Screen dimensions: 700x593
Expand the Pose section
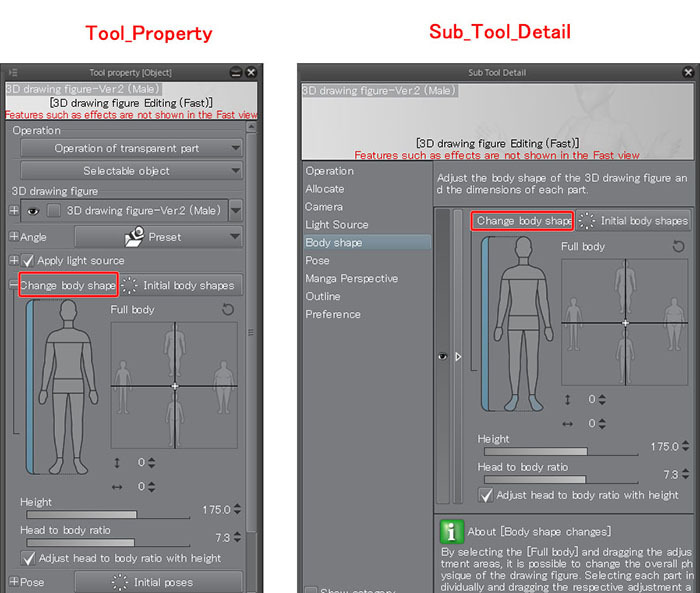click(x=14, y=581)
